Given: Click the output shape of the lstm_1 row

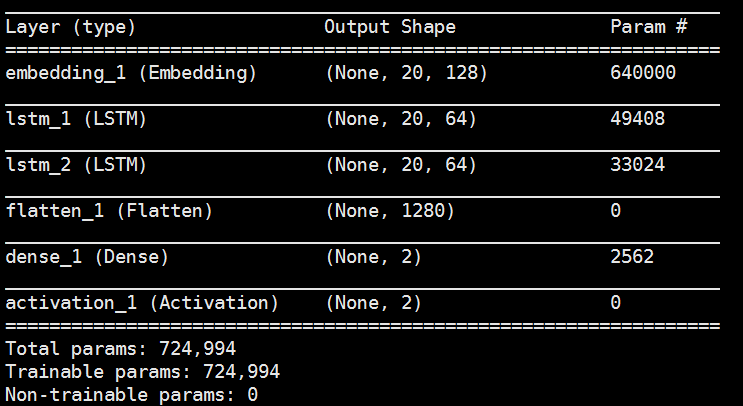Looking at the screenshot, I should [400, 119].
